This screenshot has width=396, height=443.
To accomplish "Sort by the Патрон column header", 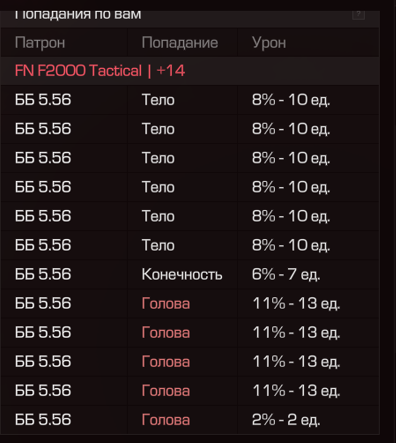I will point(40,43).
